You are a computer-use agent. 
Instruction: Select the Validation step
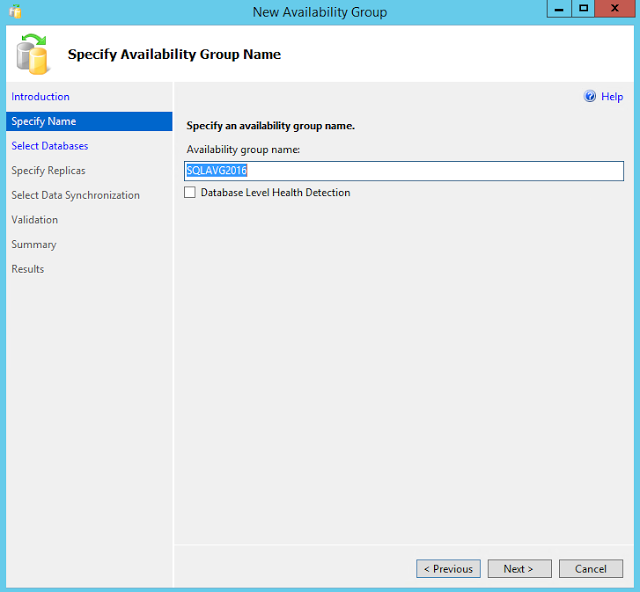coord(35,220)
